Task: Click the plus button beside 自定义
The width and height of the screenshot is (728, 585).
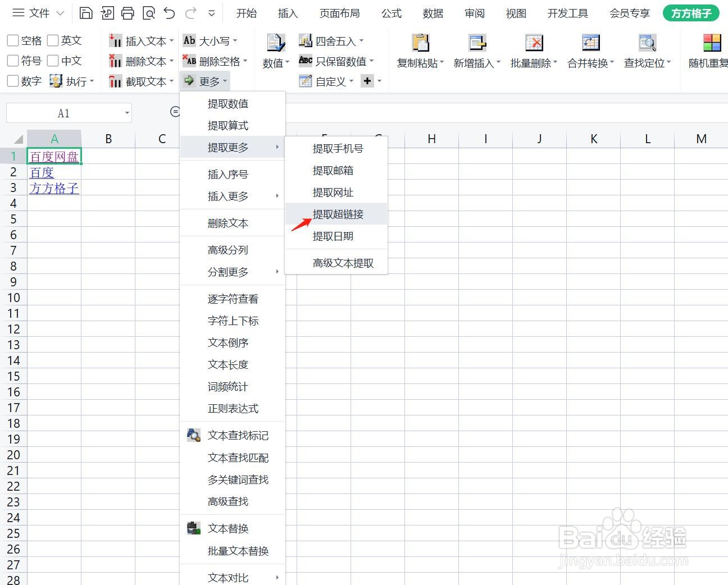Action: point(367,81)
